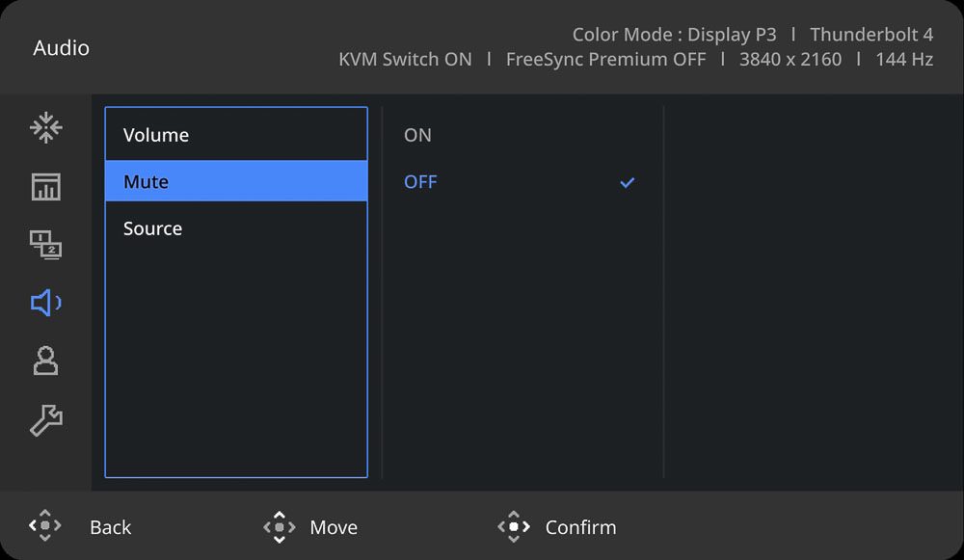The width and height of the screenshot is (964, 560).
Task: Open the PIP/PBP multi-screen icon
Action: point(46,245)
